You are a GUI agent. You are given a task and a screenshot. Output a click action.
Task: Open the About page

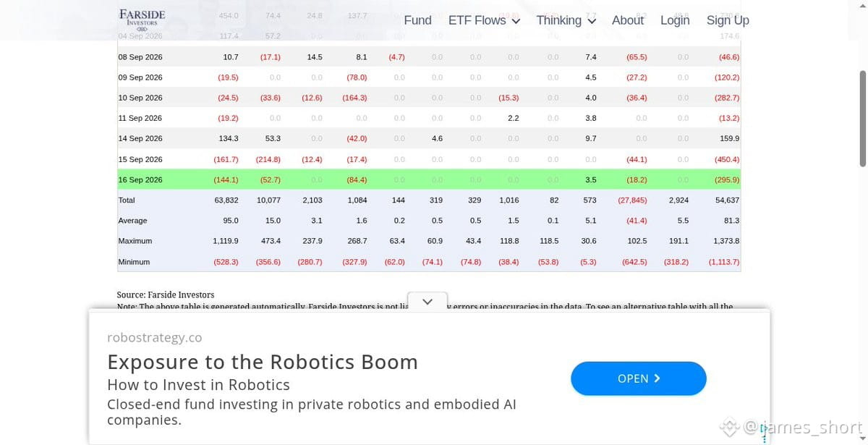[x=627, y=20]
